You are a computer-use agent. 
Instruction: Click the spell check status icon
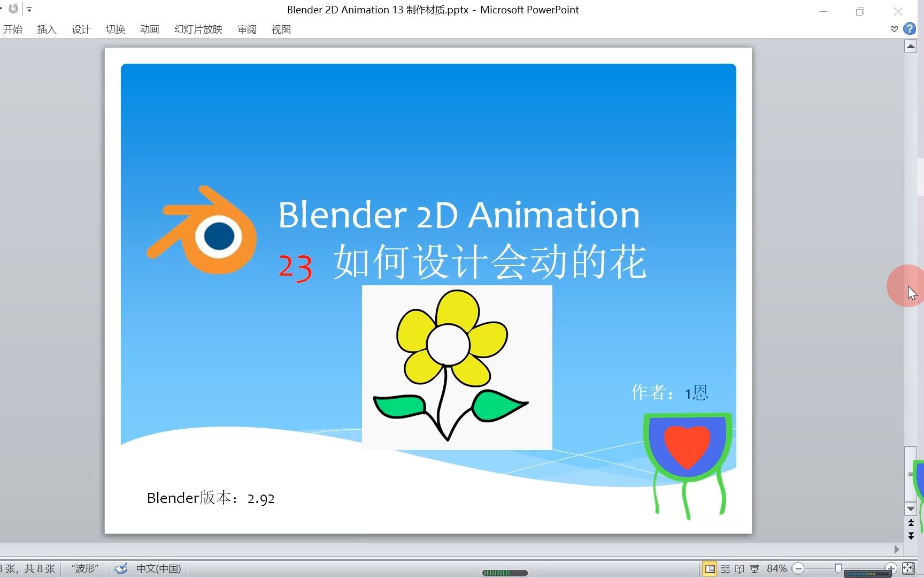click(x=121, y=568)
